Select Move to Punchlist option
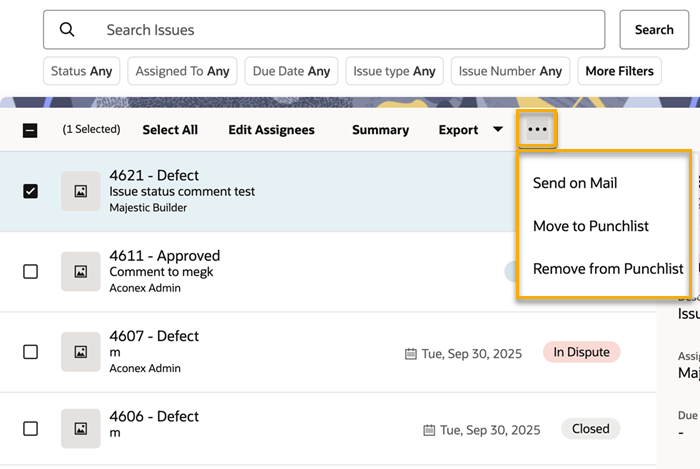700x469 pixels. tap(590, 226)
